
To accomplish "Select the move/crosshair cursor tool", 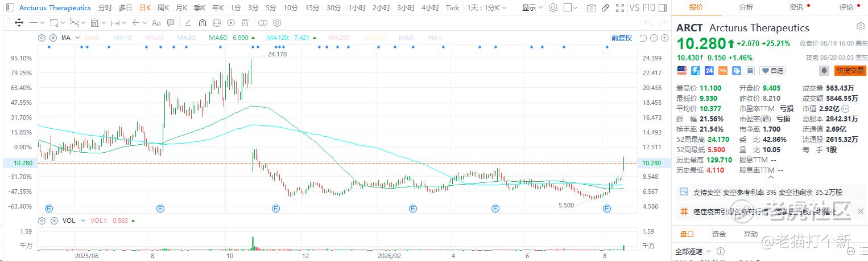I will coord(19,23).
